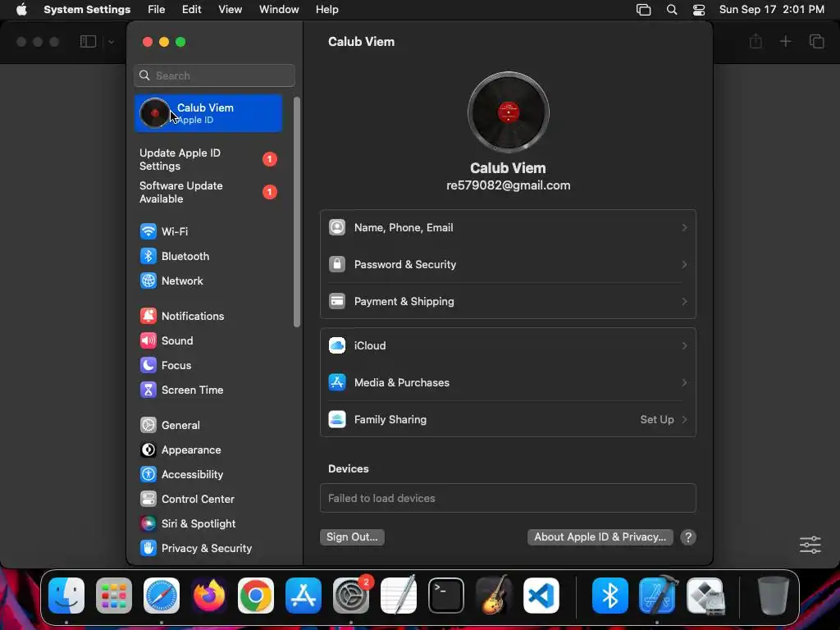Open iCloud settings row
The width and height of the screenshot is (840, 630).
[508, 345]
